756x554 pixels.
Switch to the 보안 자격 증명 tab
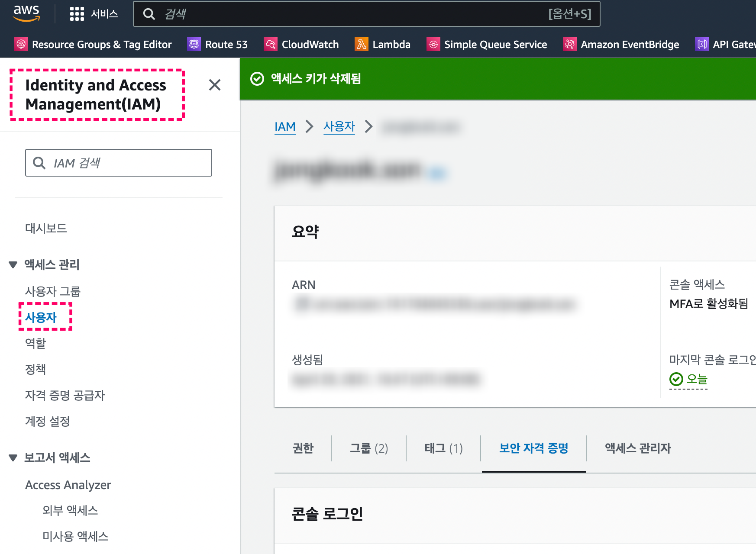pos(533,448)
